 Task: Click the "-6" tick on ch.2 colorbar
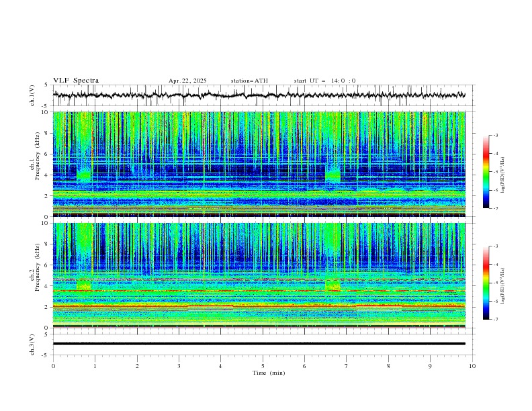[496, 301]
